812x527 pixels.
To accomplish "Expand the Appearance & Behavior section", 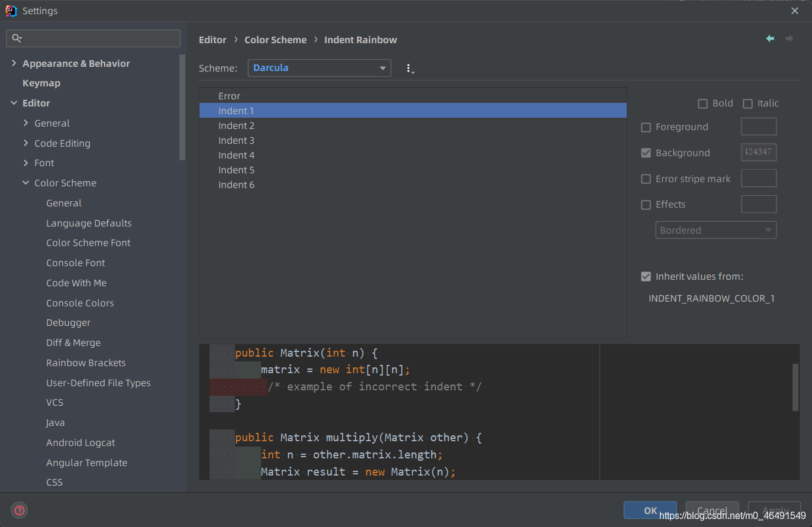I will [14, 63].
